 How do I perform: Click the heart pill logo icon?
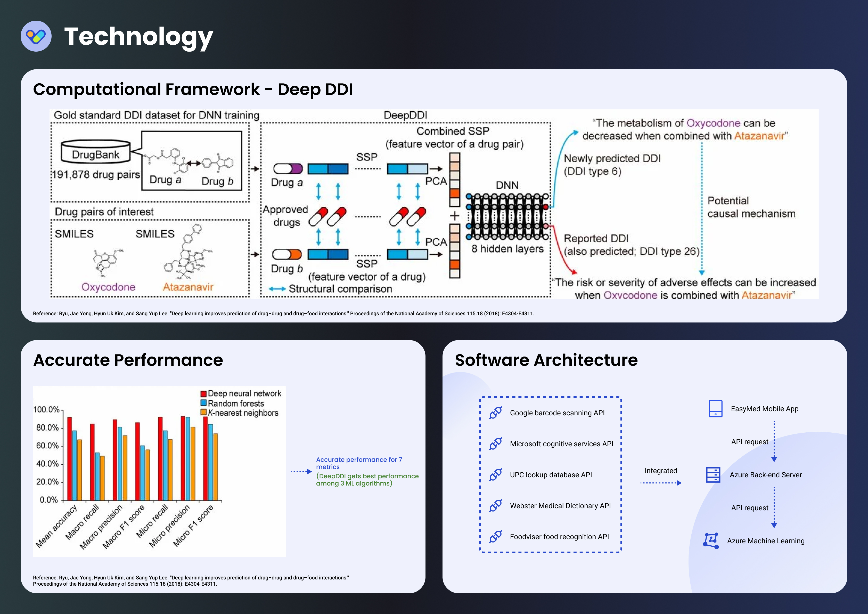36,36
